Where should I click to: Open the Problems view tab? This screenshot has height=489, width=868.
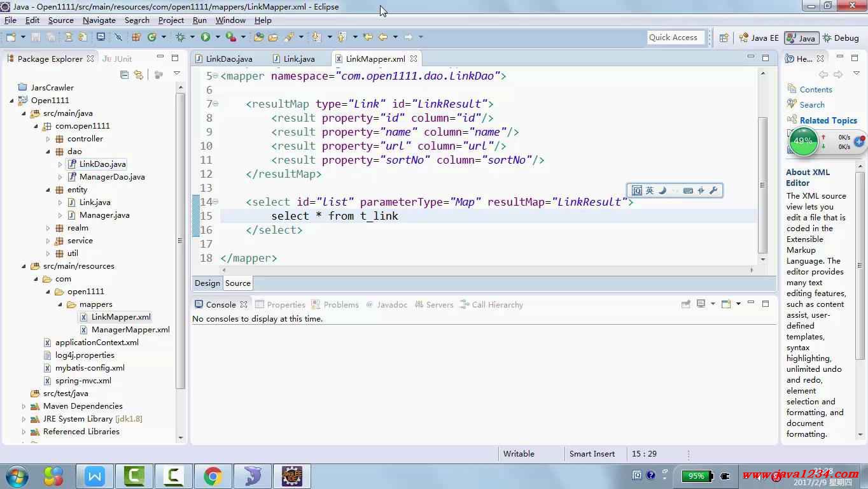pos(335,305)
